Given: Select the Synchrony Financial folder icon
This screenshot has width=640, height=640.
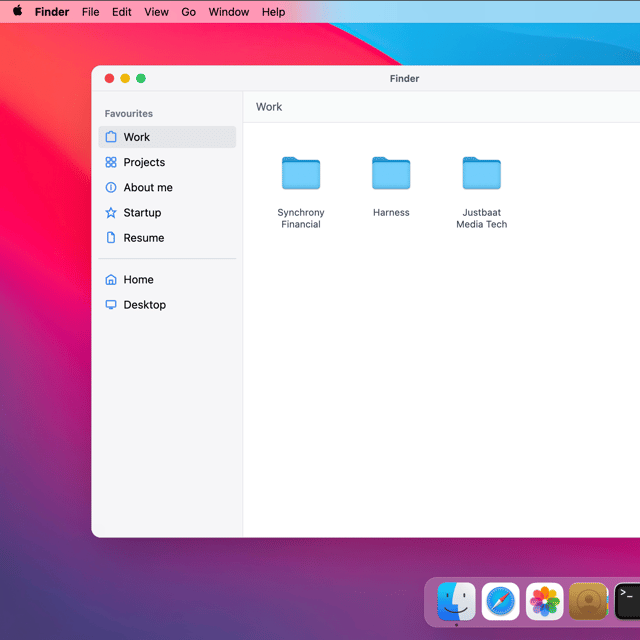Looking at the screenshot, I should 301,173.
